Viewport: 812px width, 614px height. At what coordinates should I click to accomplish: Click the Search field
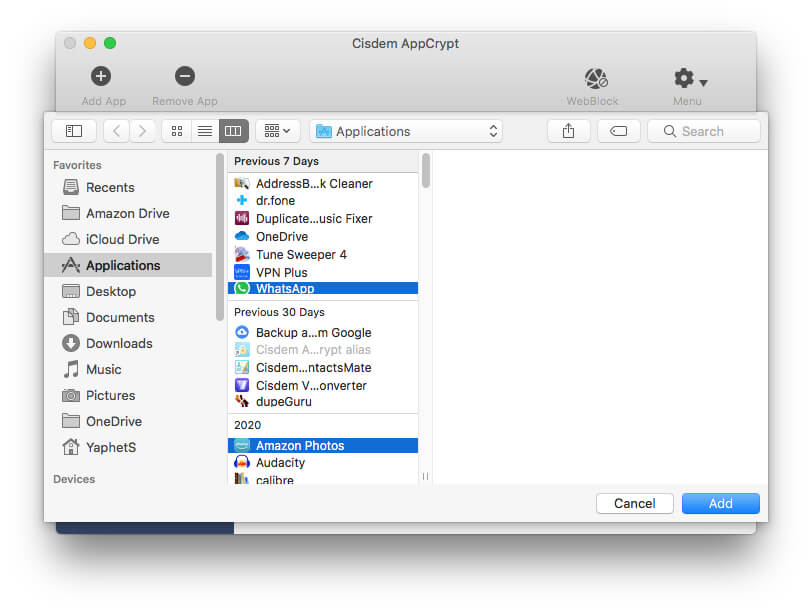tap(704, 131)
